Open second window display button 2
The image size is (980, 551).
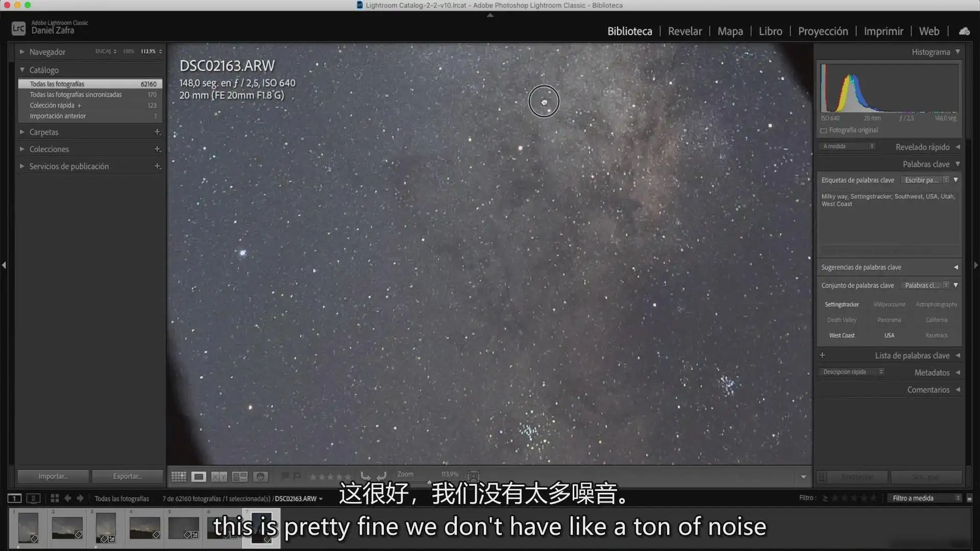coord(33,498)
